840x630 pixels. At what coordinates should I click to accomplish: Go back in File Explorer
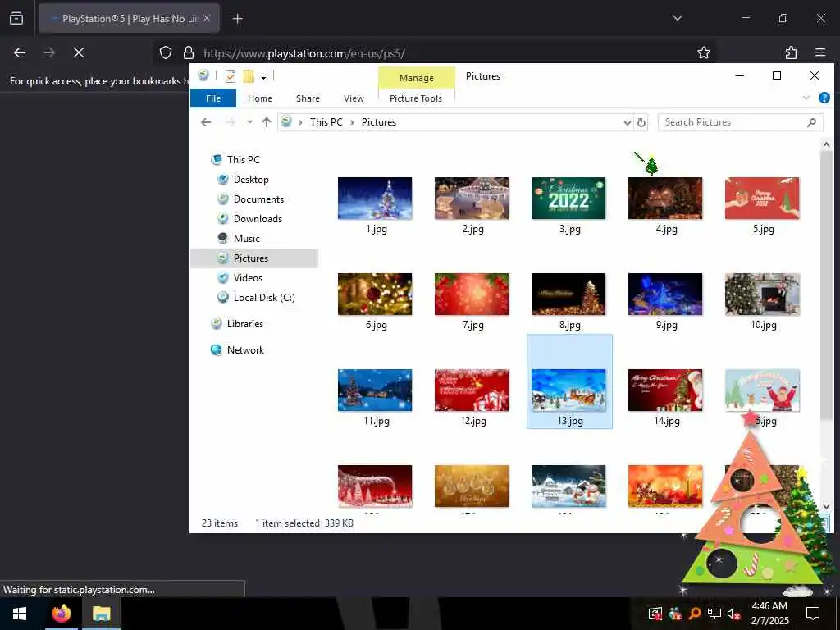click(206, 122)
